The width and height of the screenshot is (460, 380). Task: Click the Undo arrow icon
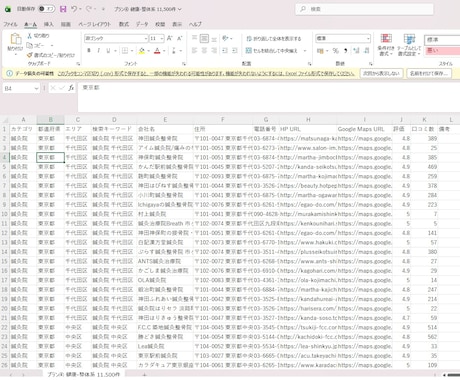point(74,9)
